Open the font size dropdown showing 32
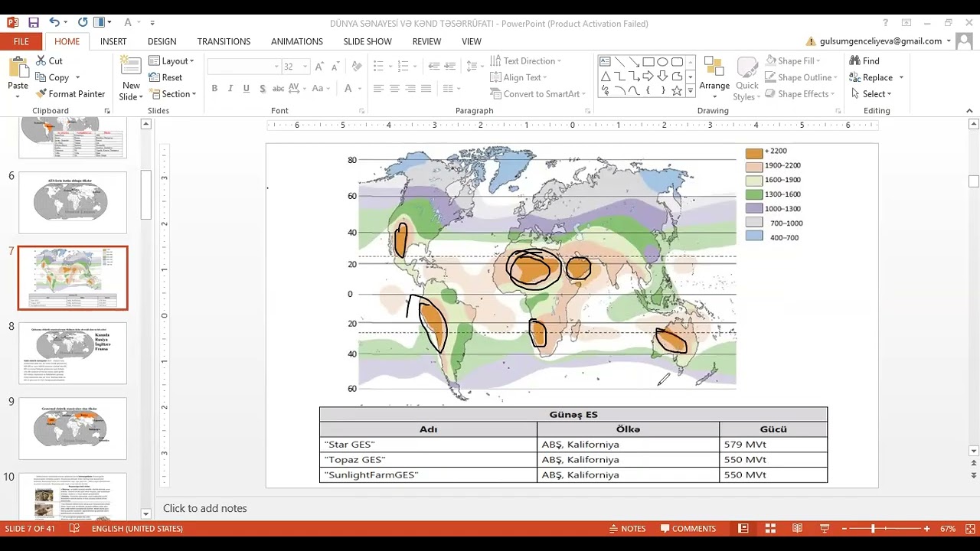 tap(305, 67)
